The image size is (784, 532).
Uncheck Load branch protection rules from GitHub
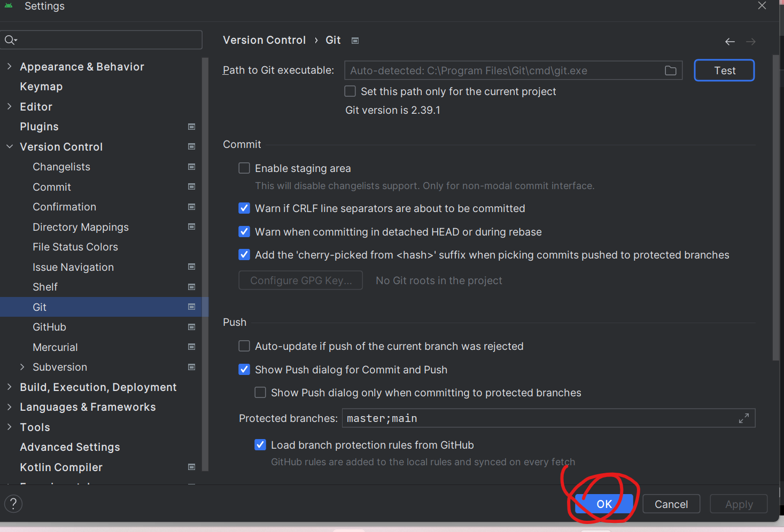(260, 445)
